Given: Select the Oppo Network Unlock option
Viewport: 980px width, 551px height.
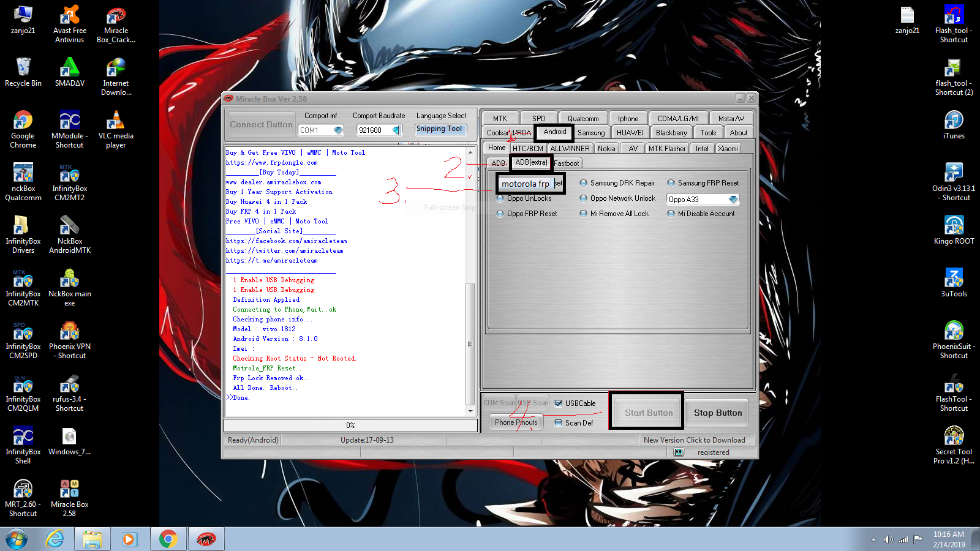Looking at the screenshot, I should coord(617,198).
